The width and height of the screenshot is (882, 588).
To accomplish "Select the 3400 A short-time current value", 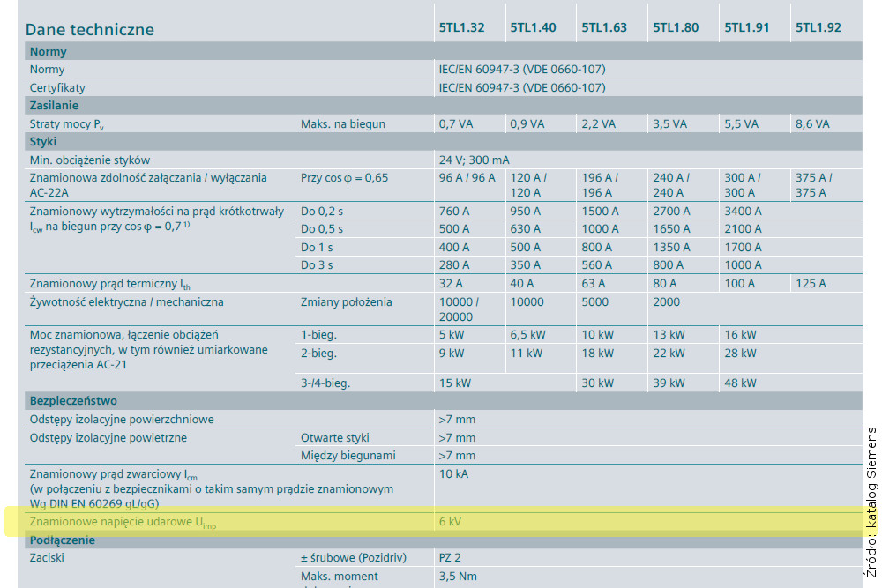I will click(744, 212).
